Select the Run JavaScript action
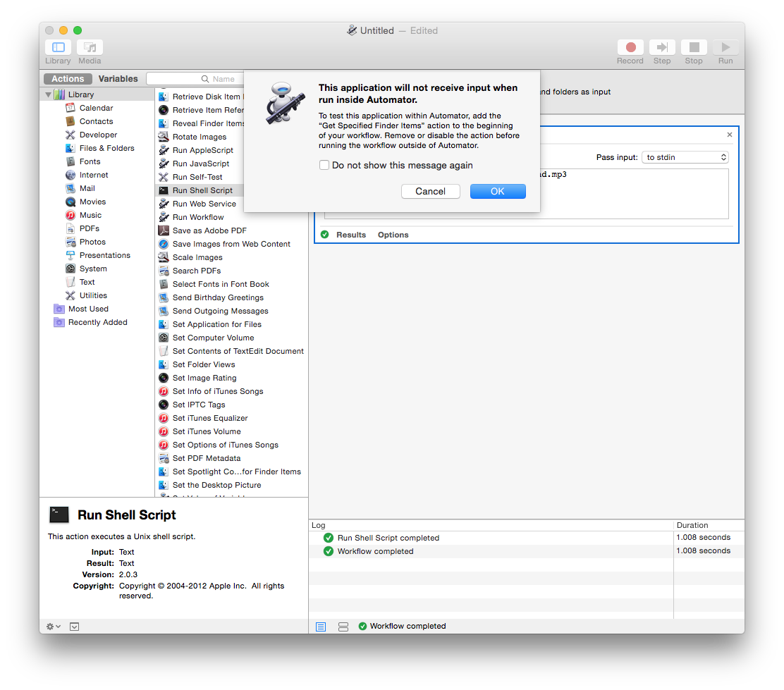Image resolution: width=784 pixels, height=690 pixels. 200,164
